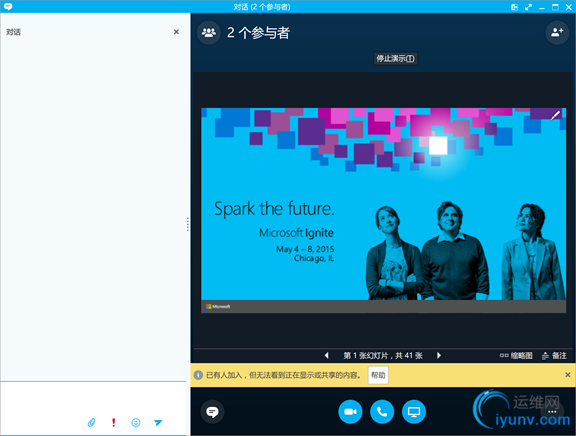Viewport: 576px width, 436px height.
Task: Send the instant message
Action: tap(158, 422)
